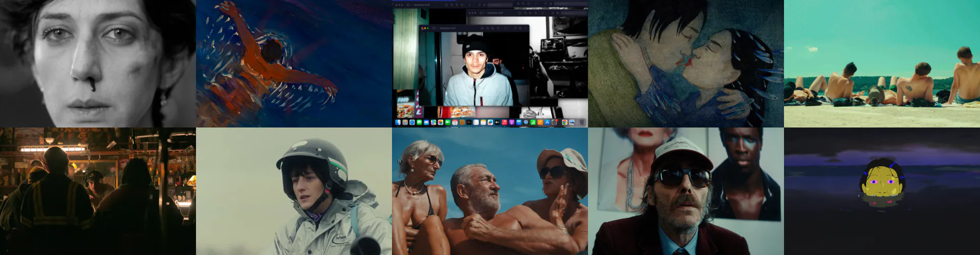Click the red close dot on front preview window
The image size is (980, 255).
(422, 29)
